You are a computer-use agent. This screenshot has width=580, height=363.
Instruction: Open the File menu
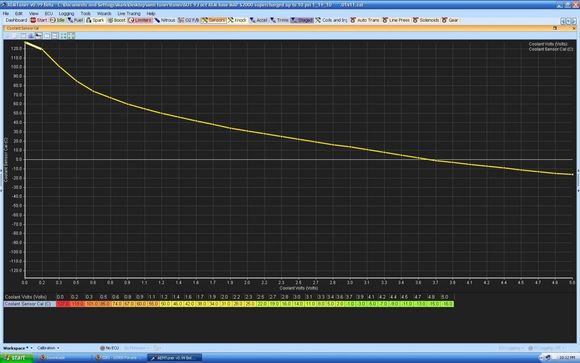click(6, 13)
